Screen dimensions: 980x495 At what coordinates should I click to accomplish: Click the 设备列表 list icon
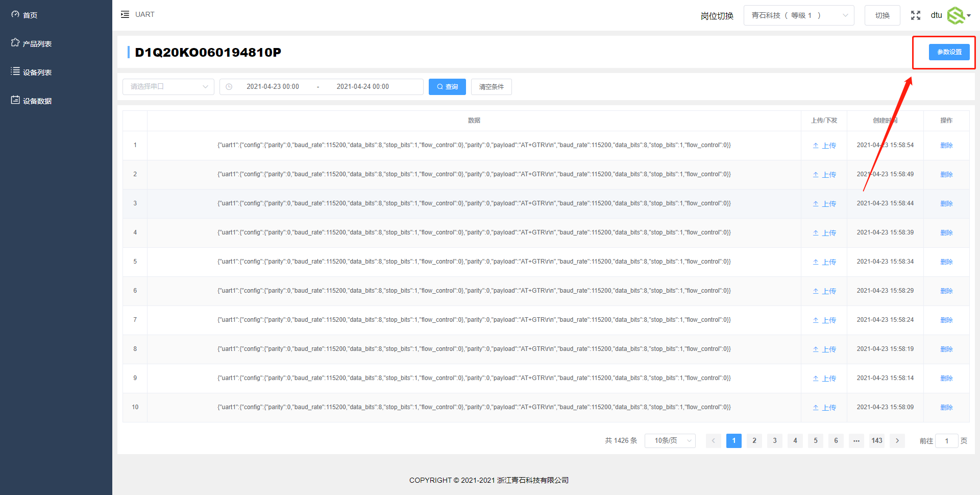pyautogui.click(x=15, y=72)
